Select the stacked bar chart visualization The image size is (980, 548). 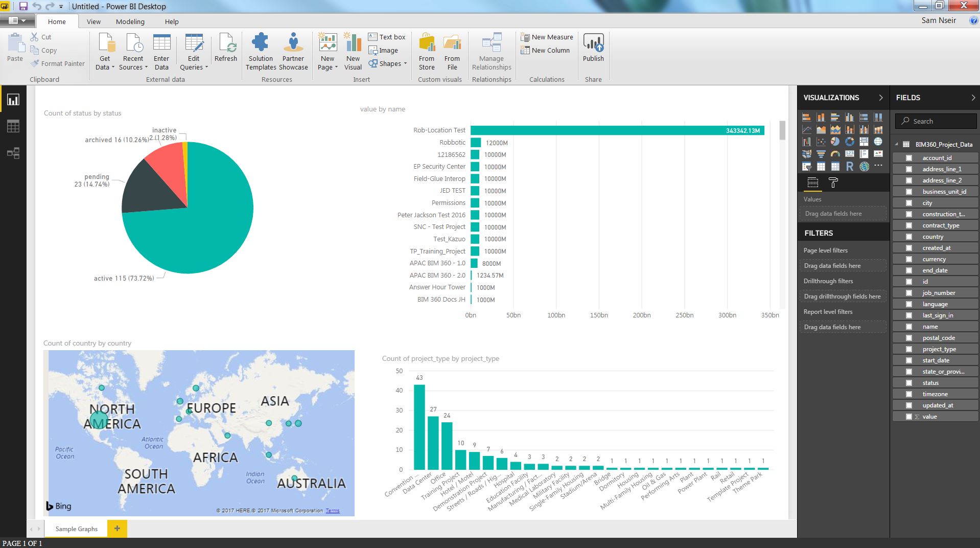click(x=806, y=117)
